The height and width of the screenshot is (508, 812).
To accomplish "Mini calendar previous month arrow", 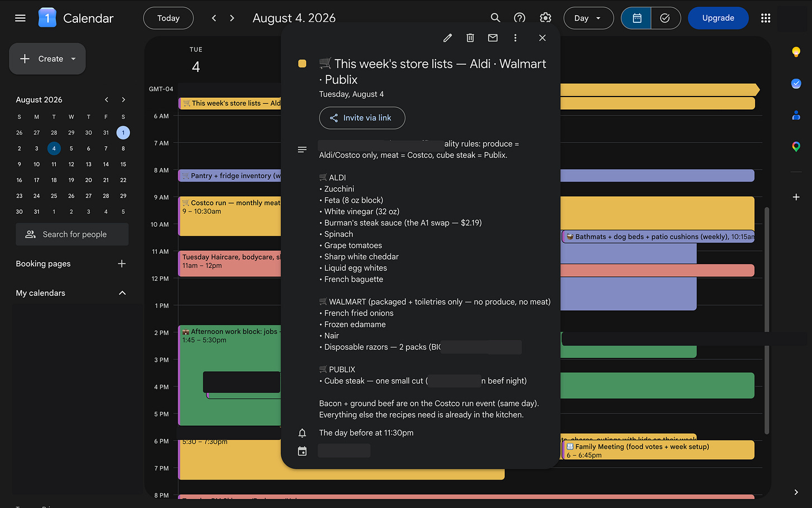I will [x=107, y=99].
